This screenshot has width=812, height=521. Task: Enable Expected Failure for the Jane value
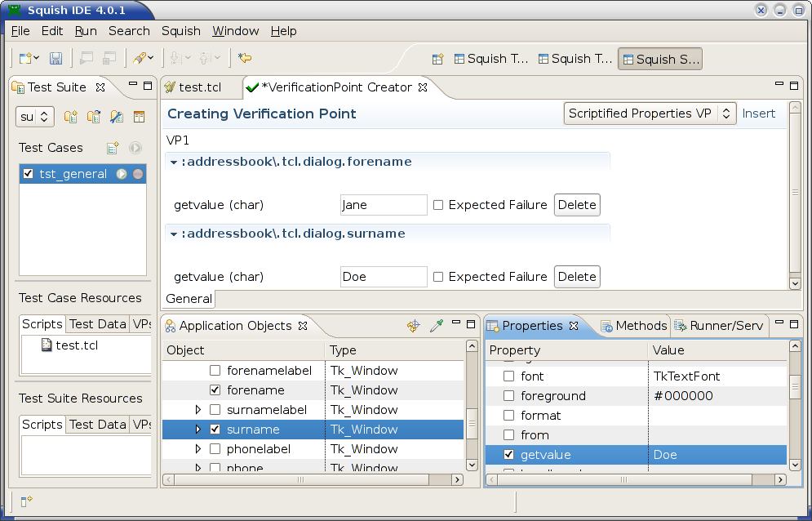coord(438,205)
